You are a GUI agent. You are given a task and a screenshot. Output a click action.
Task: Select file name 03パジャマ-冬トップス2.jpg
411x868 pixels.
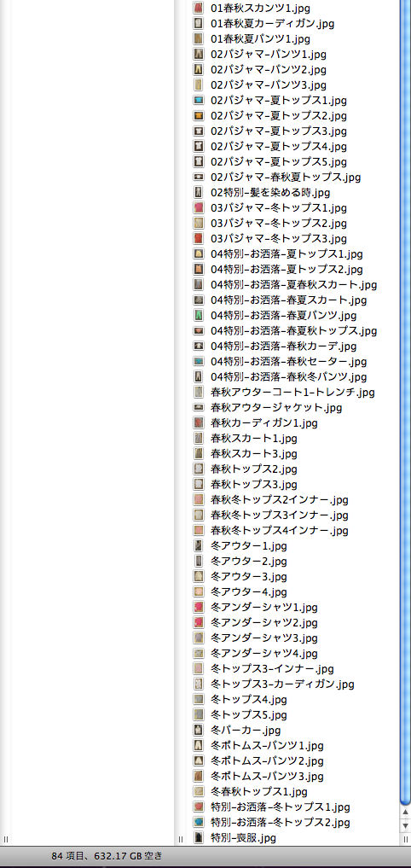click(x=279, y=223)
